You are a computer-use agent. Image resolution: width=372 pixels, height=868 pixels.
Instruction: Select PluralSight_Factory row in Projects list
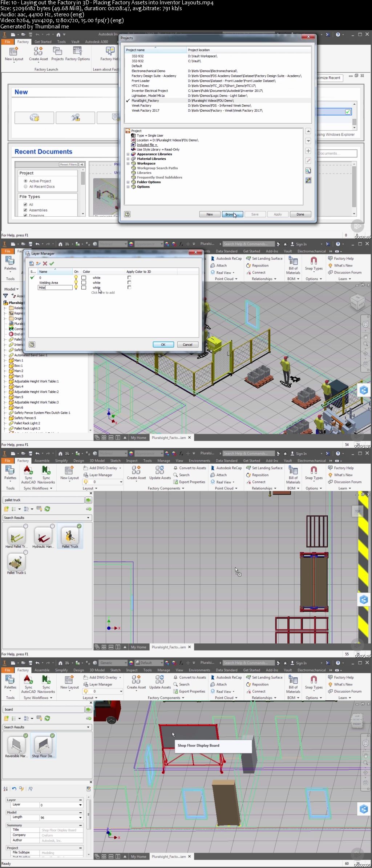click(x=218, y=101)
